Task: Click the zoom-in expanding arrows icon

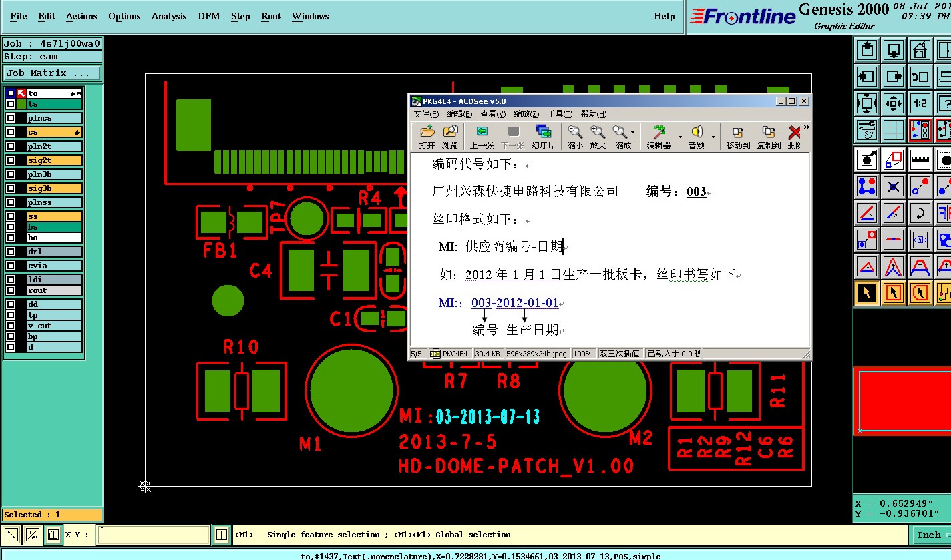Action: (867, 103)
